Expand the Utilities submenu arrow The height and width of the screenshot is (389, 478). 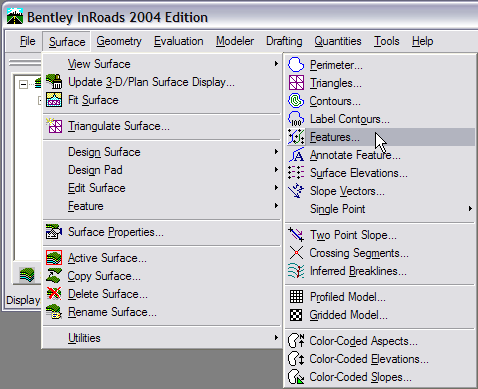276,338
